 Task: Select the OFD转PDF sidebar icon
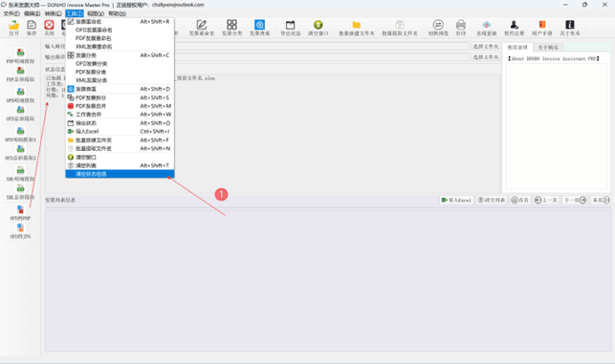tap(20, 213)
